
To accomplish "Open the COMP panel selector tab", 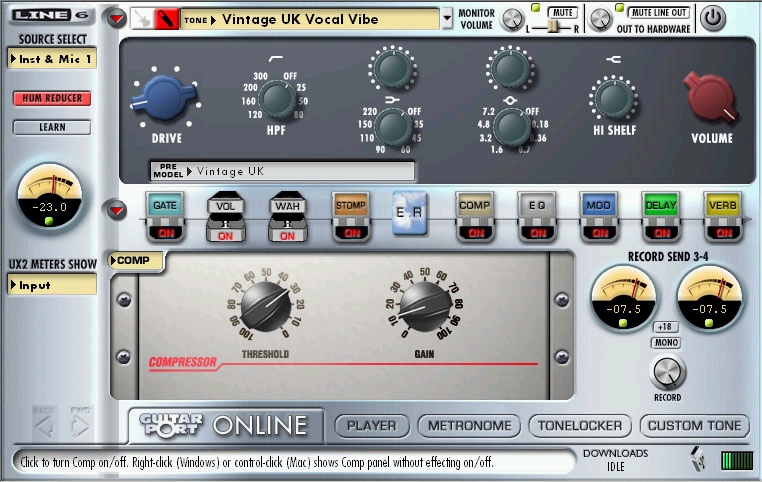I will coord(136,260).
